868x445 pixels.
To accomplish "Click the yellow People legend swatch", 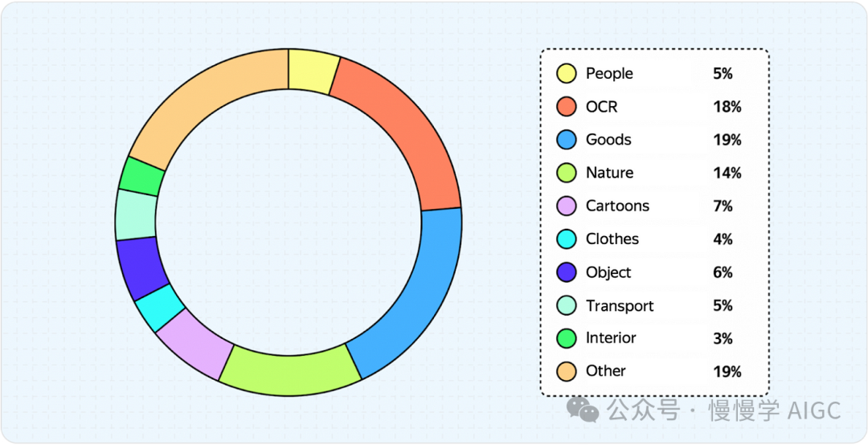I will [567, 74].
